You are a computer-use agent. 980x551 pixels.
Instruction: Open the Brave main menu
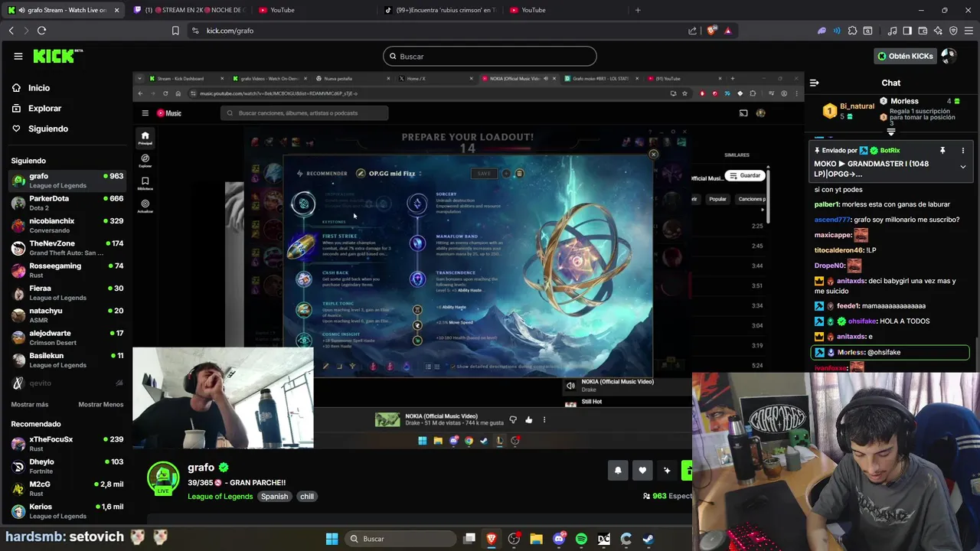(x=969, y=31)
